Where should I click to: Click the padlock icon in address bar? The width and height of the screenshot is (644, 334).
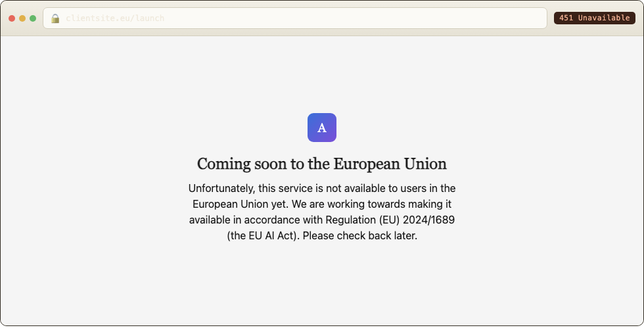55,18
